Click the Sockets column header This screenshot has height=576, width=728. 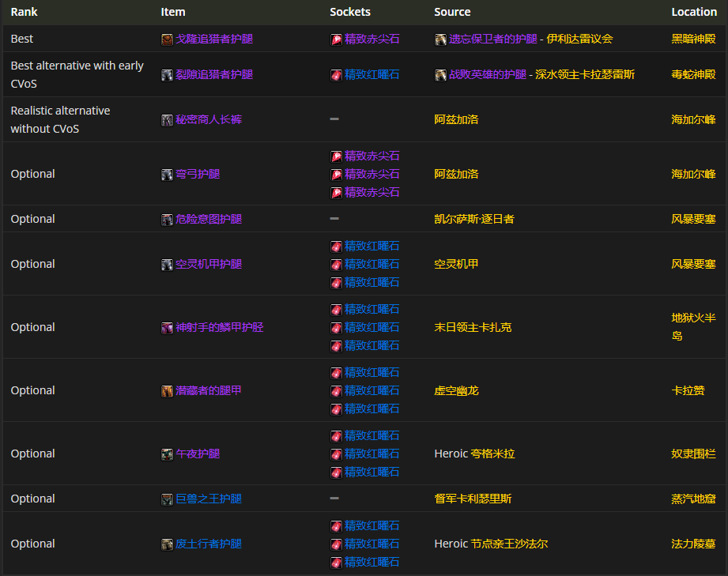click(350, 12)
